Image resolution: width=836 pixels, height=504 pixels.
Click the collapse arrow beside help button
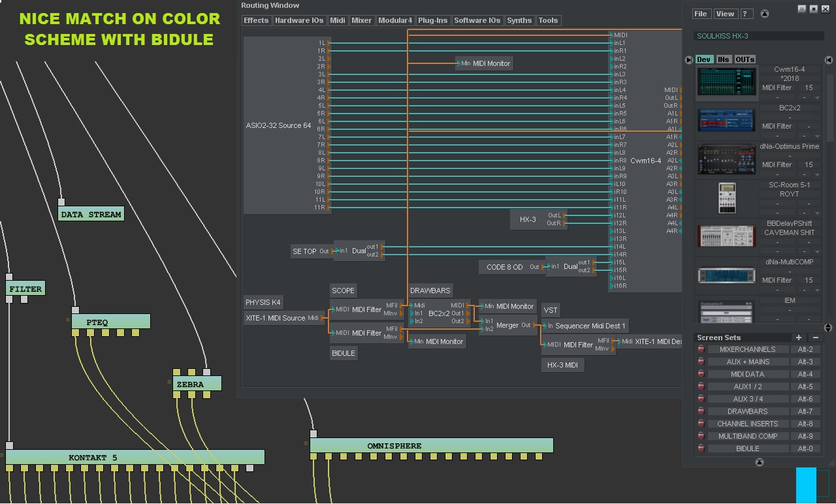765,14
